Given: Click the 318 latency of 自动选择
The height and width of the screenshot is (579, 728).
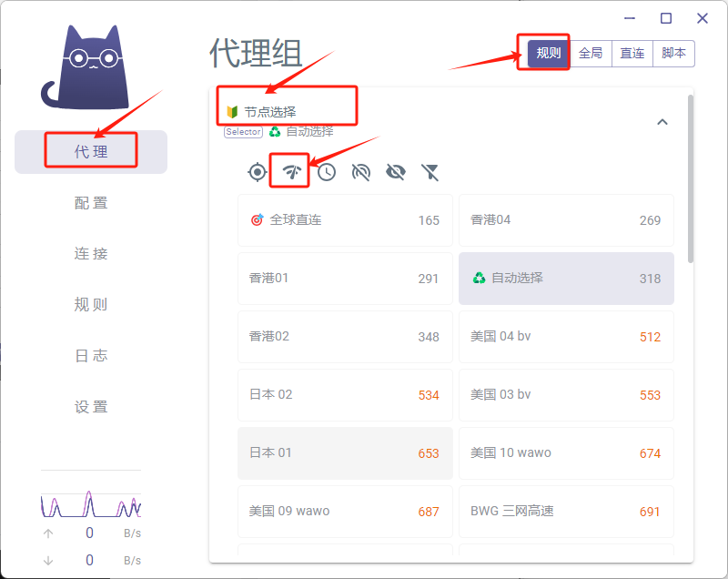Looking at the screenshot, I should tap(650, 279).
